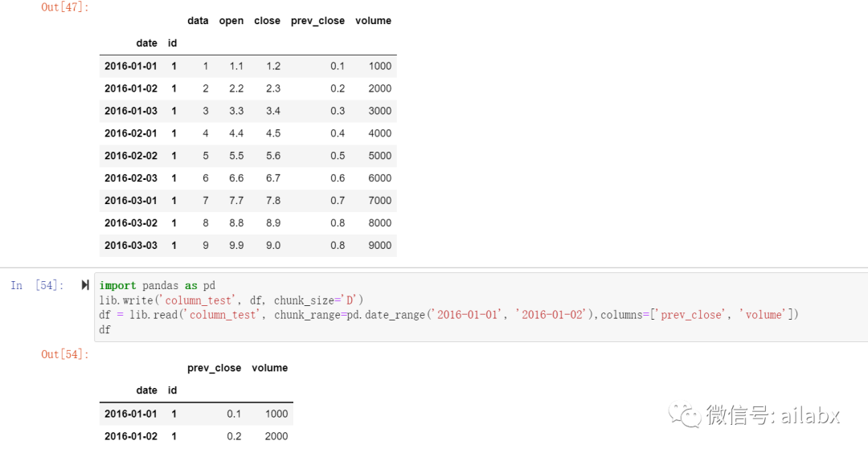The width and height of the screenshot is (868, 453).
Task: Click prev_close 0.5 in the 2016-02-02 row
Action: point(338,156)
